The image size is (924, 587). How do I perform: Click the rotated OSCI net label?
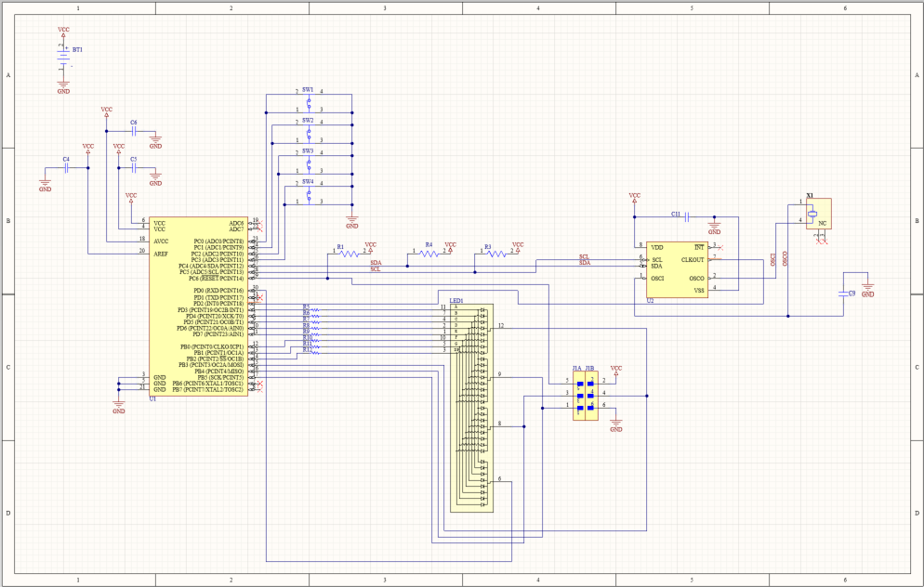click(x=773, y=260)
